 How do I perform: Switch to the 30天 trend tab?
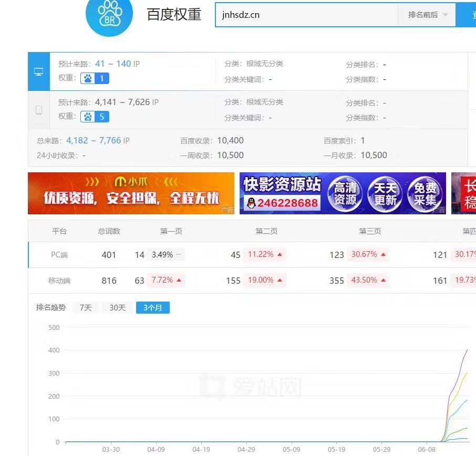[117, 307]
